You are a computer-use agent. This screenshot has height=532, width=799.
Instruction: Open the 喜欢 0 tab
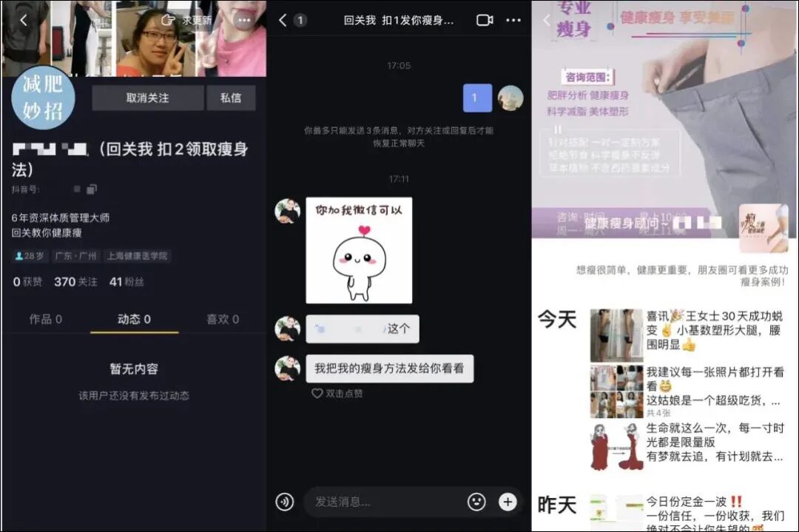222,319
